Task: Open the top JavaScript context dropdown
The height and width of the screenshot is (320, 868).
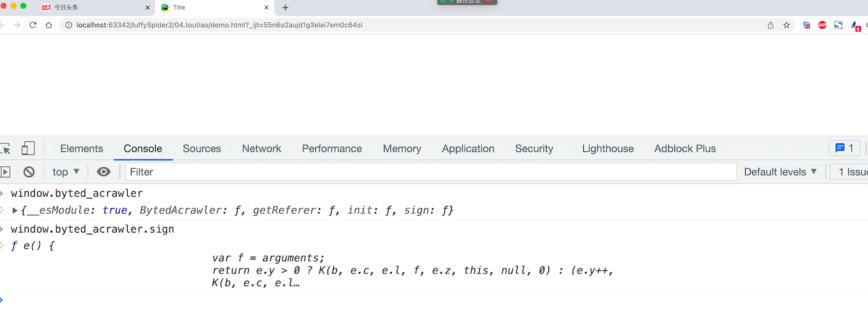Action: pyautogui.click(x=66, y=172)
